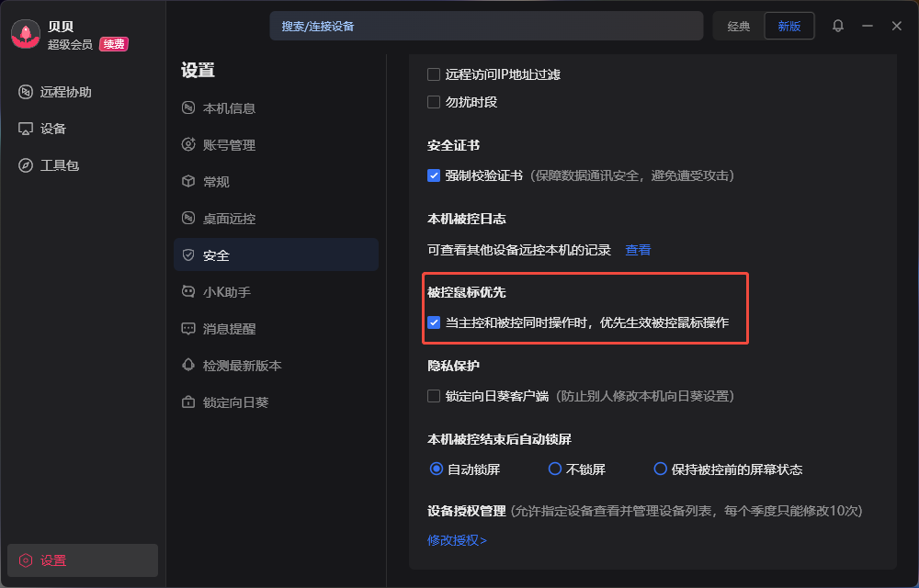Enable 勿扰时段 checkbox
The height and width of the screenshot is (588, 919).
click(434, 102)
